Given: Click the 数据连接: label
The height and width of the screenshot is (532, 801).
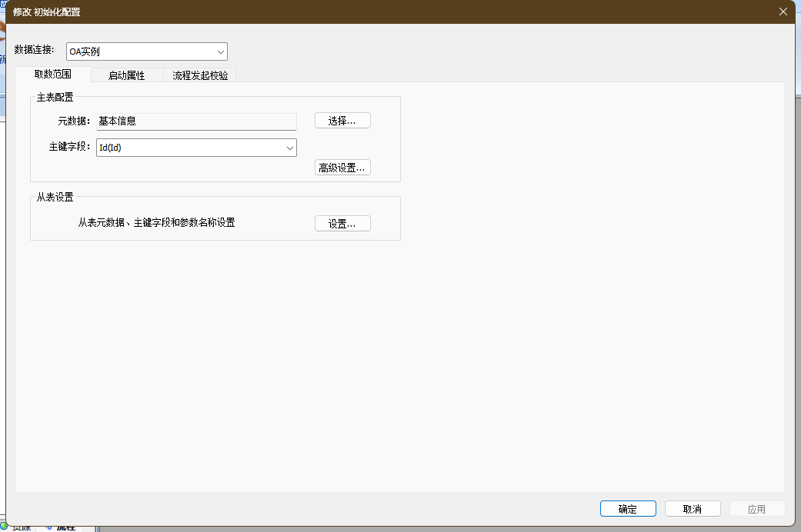Looking at the screenshot, I should [x=35, y=50].
